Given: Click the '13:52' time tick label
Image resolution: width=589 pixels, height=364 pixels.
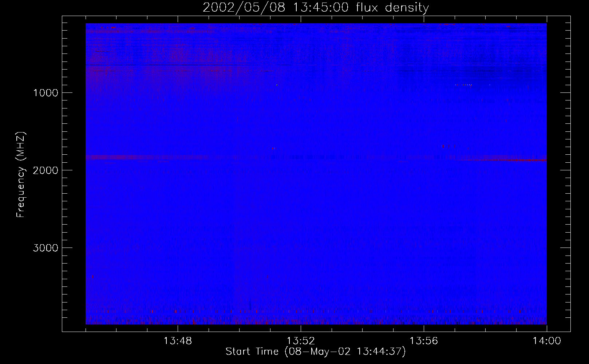Looking at the screenshot, I should tap(301, 341).
